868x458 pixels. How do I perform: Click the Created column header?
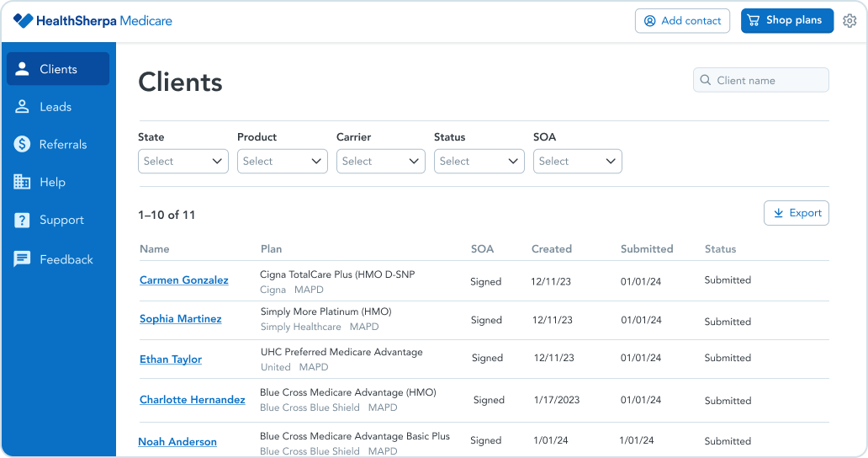coord(552,248)
